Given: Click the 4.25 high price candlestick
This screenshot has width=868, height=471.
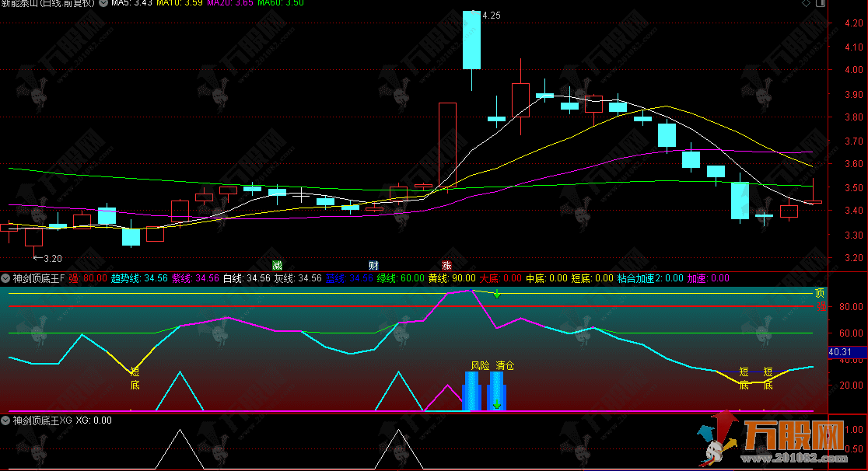Looking at the screenshot, I should click(471, 40).
